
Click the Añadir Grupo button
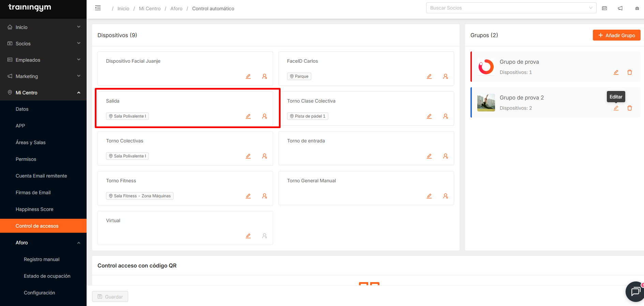(616, 35)
